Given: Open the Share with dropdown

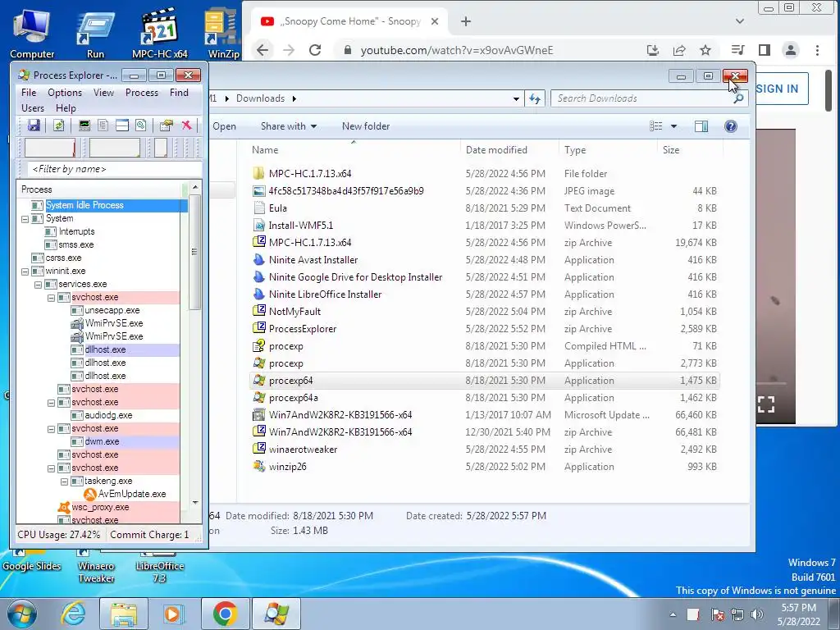Looking at the screenshot, I should pyautogui.click(x=288, y=126).
